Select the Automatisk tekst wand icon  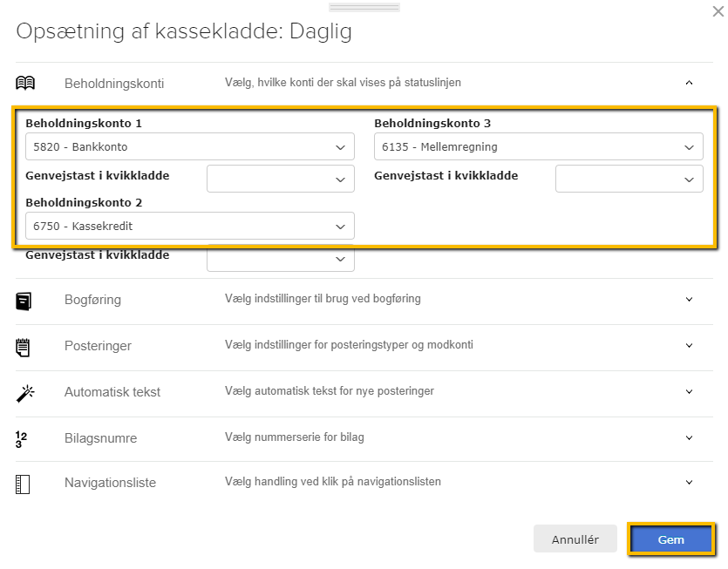click(x=26, y=391)
